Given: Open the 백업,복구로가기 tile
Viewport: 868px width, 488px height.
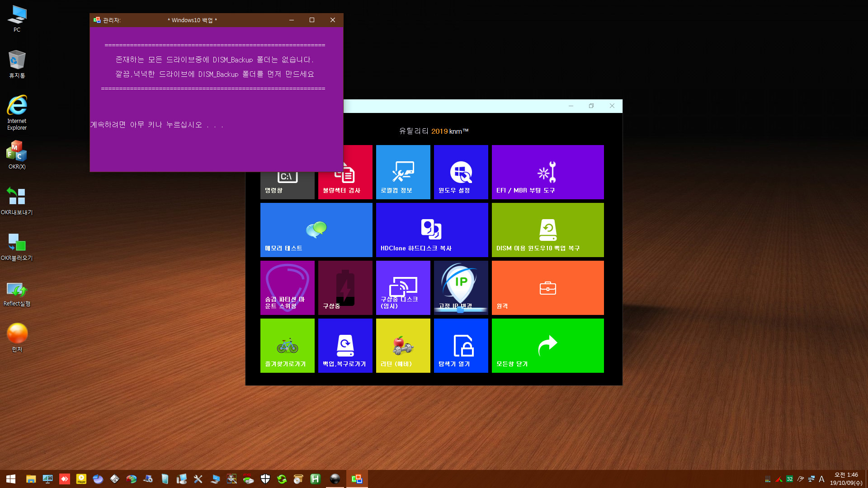Looking at the screenshot, I should [x=345, y=346].
